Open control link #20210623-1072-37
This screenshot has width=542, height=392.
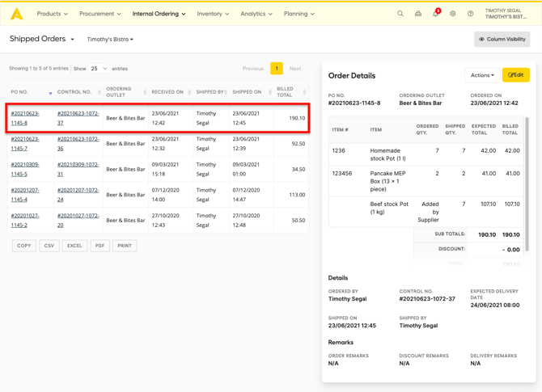click(x=78, y=118)
